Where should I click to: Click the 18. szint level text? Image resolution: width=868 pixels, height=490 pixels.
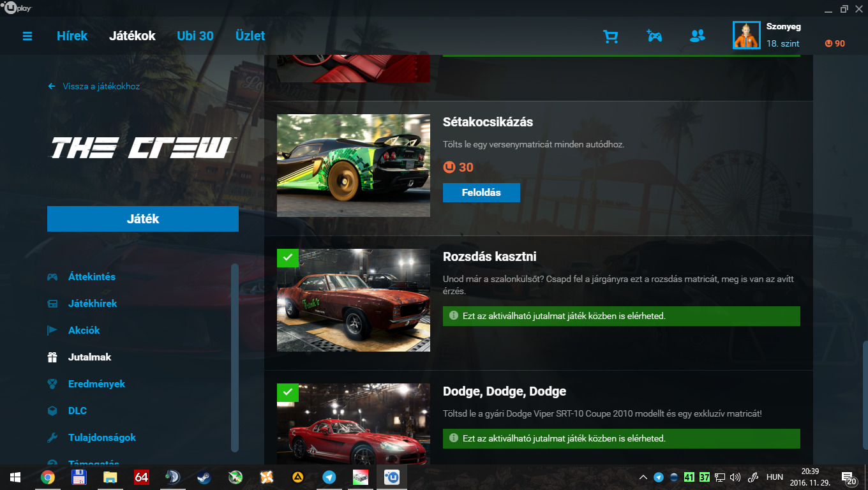(782, 43)
